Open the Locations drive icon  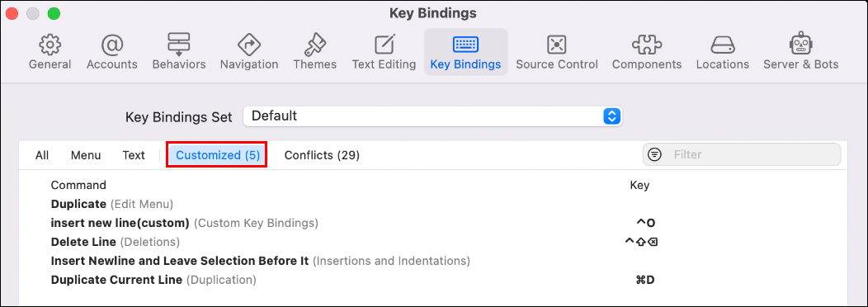tap(723, 45)
